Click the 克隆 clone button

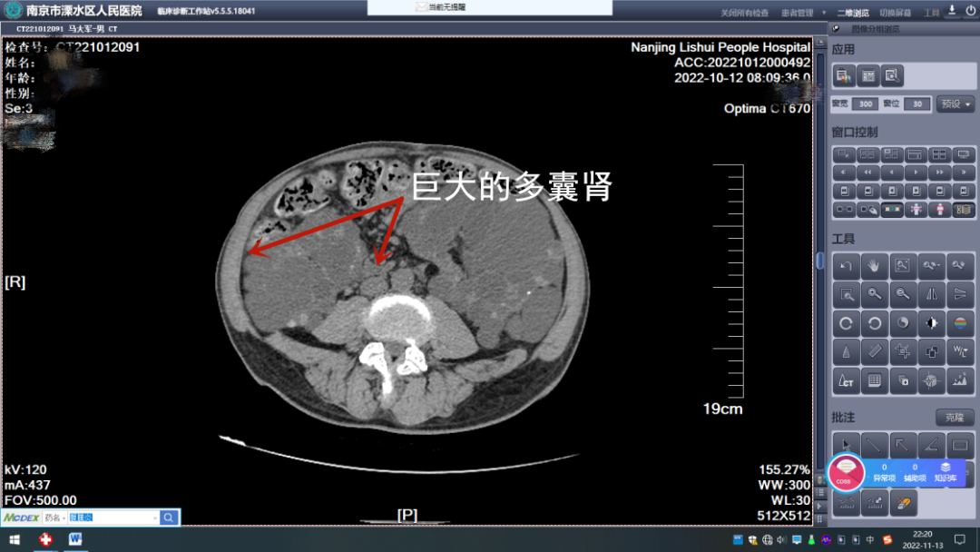[x=955, y=417]
